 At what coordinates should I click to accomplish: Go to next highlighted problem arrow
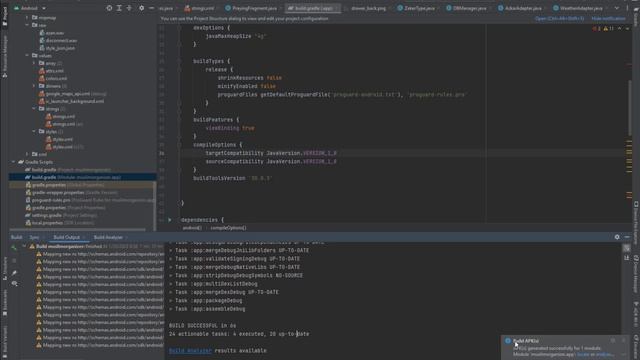[x=627, y=29]
